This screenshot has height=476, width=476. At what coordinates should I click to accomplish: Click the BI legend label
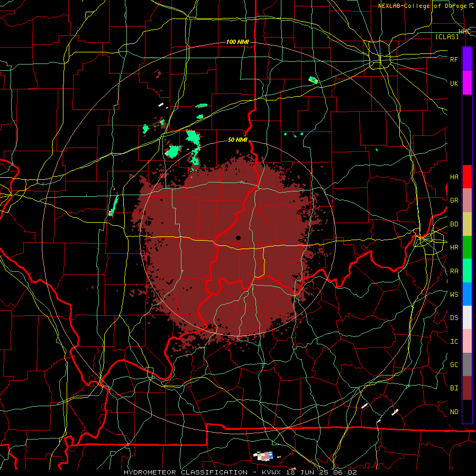click(454, 388)
